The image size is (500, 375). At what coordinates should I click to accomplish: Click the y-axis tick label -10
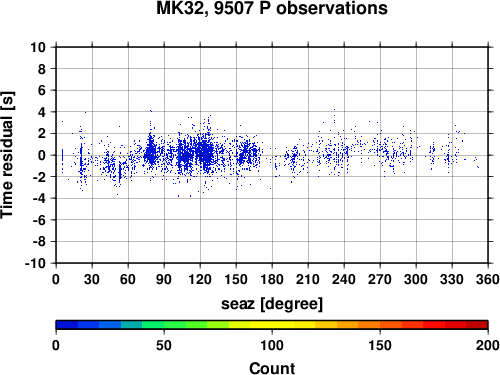[x=35, y=263]
